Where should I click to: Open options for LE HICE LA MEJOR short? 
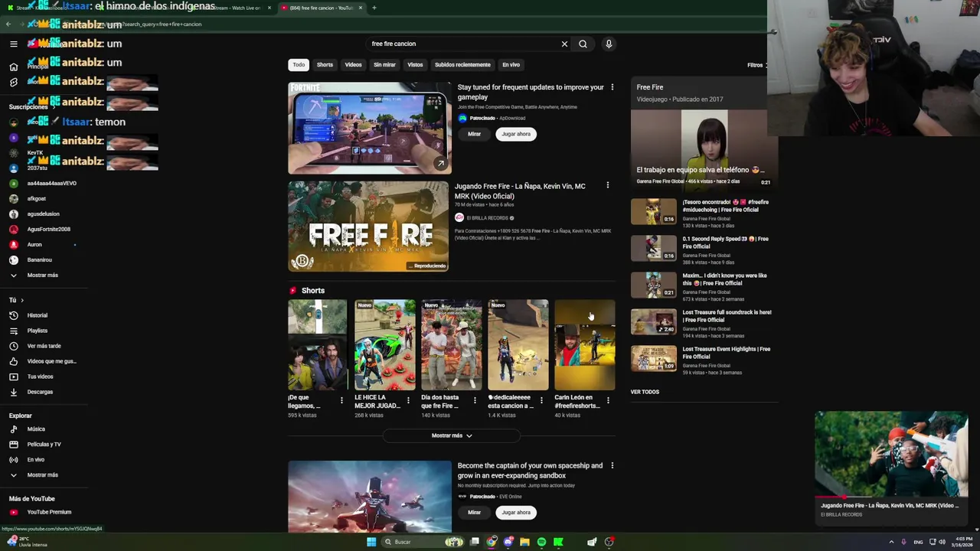(408, 400)
